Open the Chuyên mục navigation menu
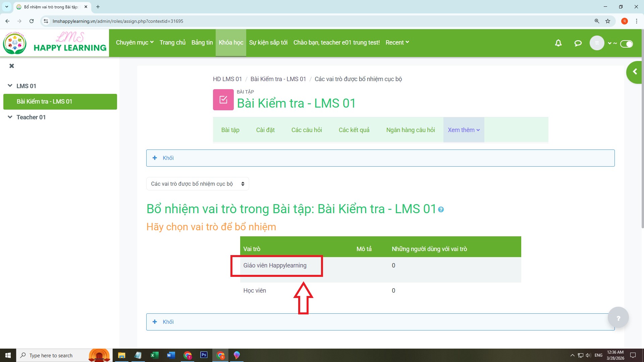This screenshot has height=362, width=644. pos(135,43)
